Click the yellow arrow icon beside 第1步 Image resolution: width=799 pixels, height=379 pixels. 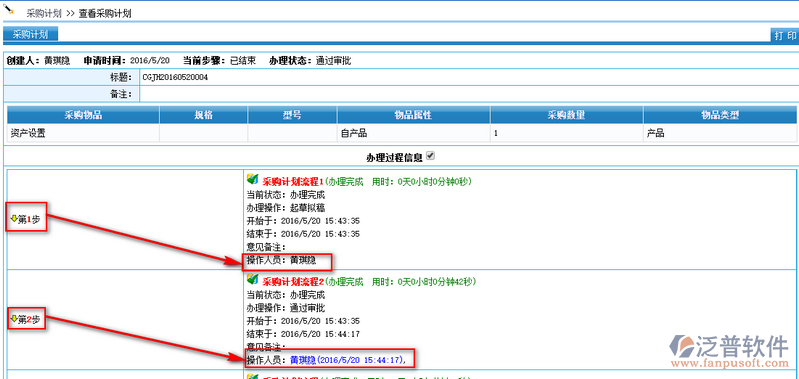(x=14, y=218)
